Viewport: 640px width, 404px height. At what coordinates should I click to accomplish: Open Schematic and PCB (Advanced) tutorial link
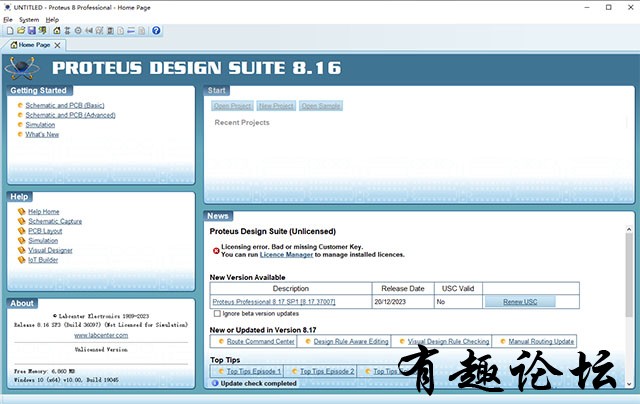(x=71, y=115)
